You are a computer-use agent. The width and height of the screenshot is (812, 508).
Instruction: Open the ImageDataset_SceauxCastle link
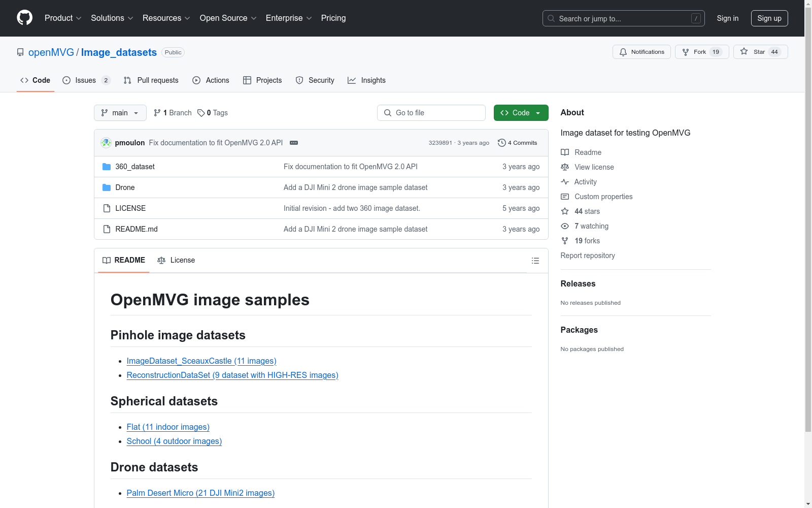point(201,361)
